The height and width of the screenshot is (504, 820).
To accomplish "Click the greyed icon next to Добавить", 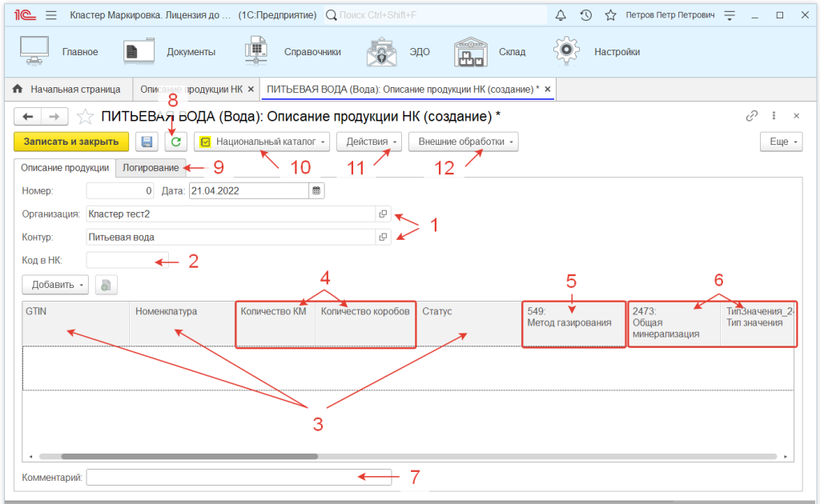I will [x=107, y=285].
